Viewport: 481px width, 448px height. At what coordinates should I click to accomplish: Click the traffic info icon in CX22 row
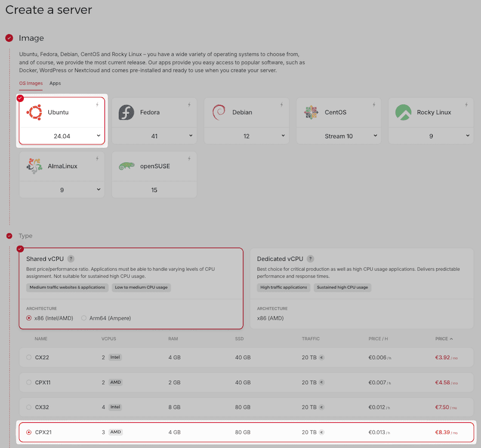[x=322, y=357]
